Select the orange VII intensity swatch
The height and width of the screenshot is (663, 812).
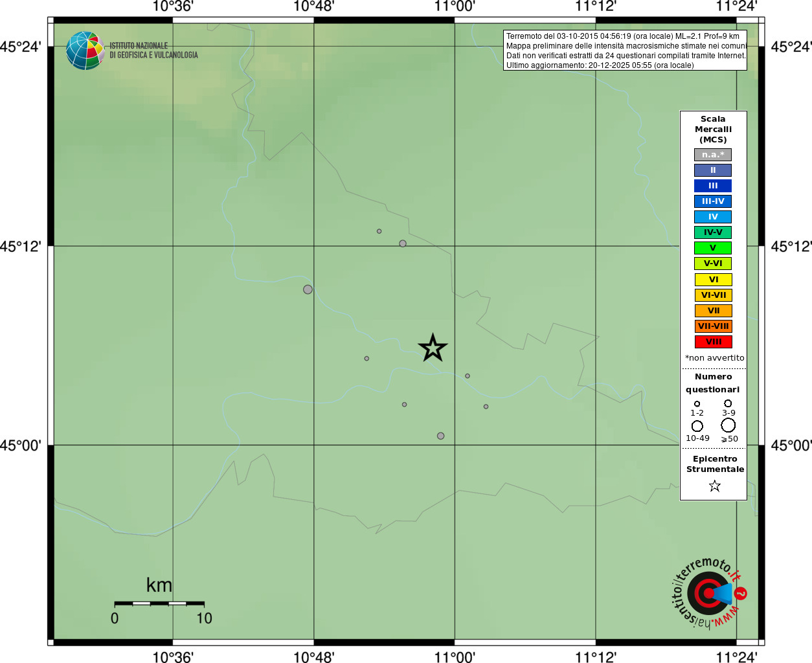point(713,311)
